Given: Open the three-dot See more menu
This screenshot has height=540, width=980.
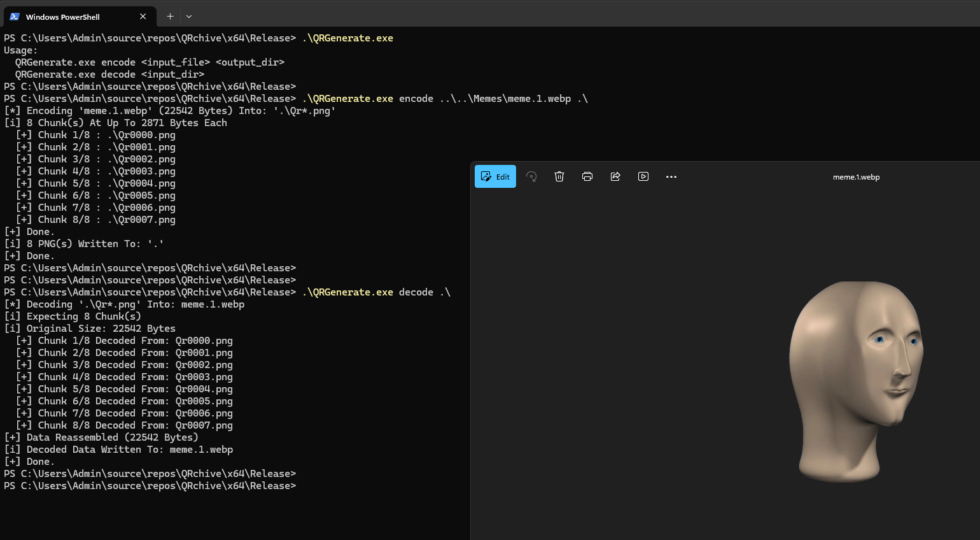Looking at the screenshot, I should [x=671, y=177].
